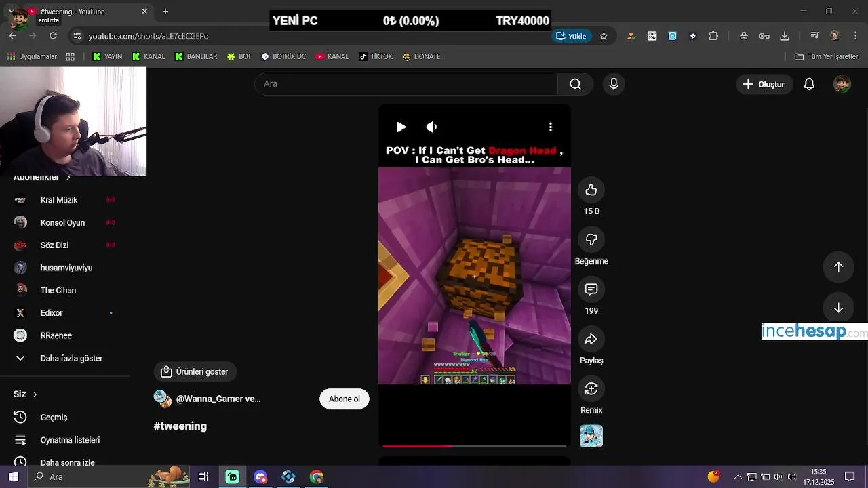Open incognito-style extension icon

click(744, 36)
